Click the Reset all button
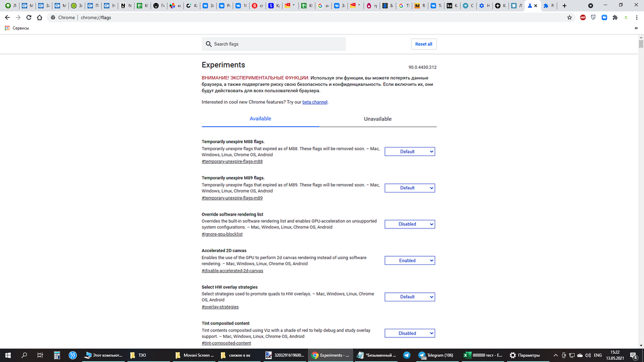 [423, 43]
